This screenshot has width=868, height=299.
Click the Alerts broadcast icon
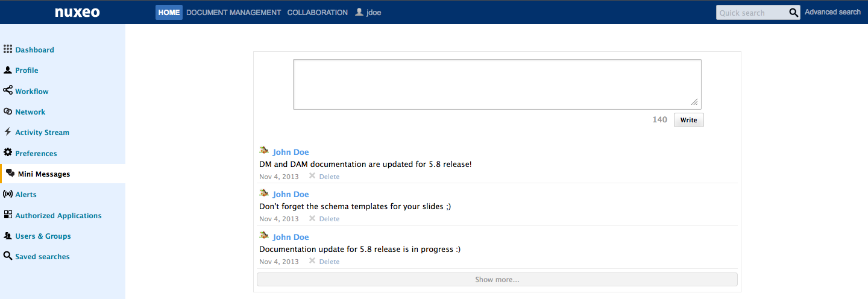pyautogui.click(x=8, y=194)
